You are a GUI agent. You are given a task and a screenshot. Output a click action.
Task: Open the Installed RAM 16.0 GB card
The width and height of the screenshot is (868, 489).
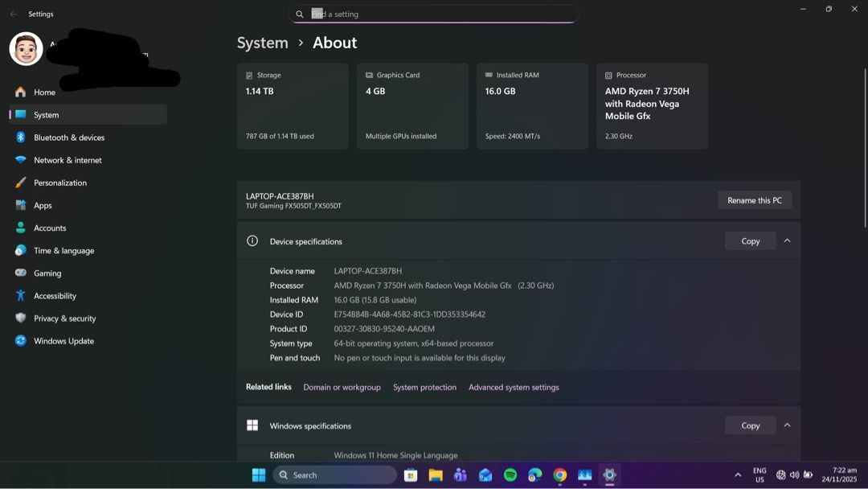point(533,106)
